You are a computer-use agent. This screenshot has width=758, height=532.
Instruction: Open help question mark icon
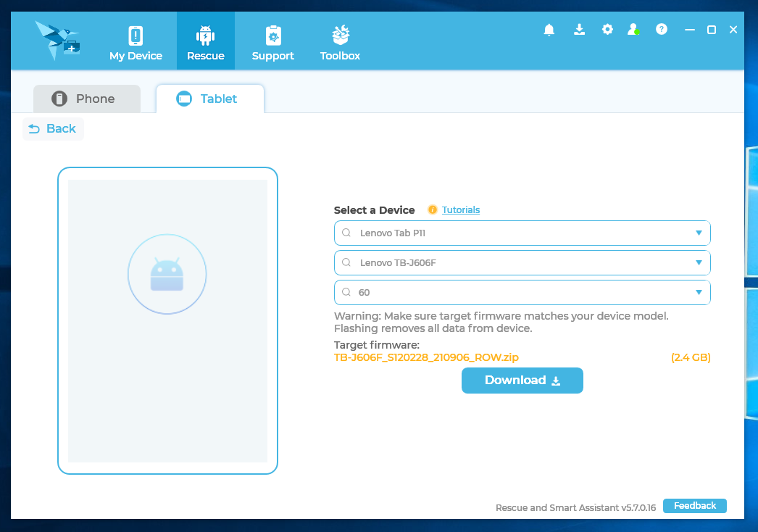[x=662, y=30]
